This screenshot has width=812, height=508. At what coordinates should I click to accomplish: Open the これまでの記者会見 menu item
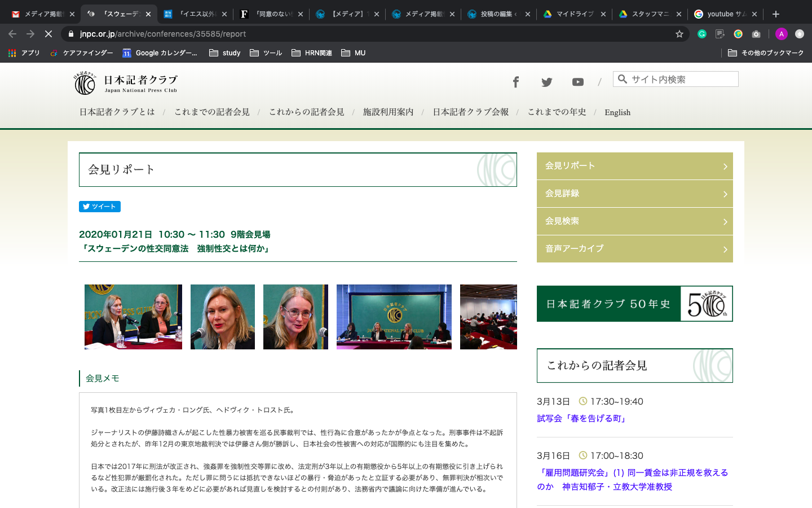[211, 112]
